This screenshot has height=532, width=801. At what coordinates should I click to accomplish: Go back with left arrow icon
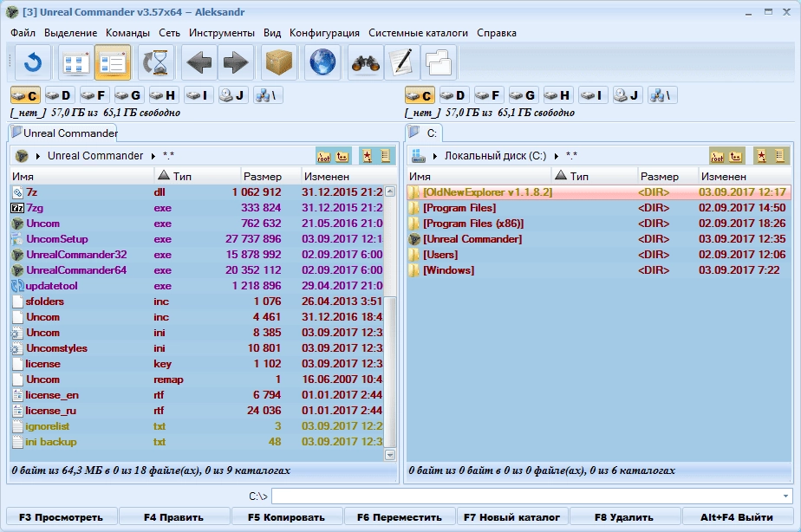point(199,62)
